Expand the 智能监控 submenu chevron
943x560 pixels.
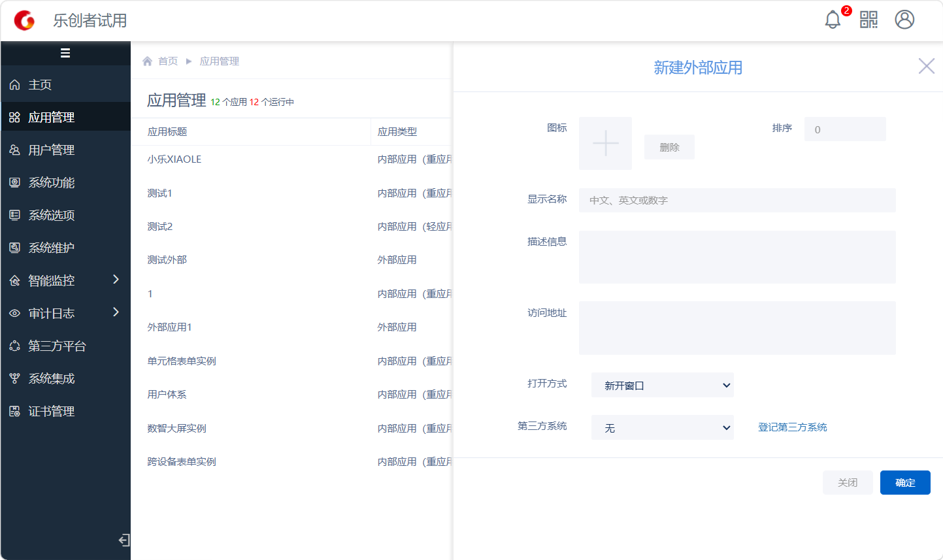(x=116, y=280)
